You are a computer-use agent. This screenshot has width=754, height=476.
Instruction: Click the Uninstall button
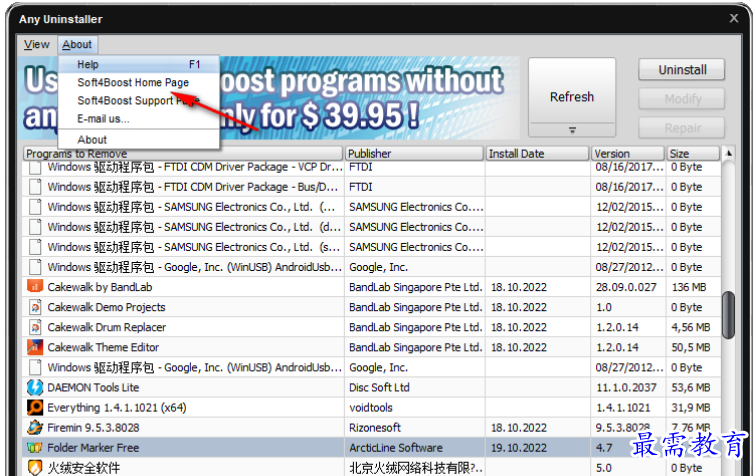[x=682, y=70]
